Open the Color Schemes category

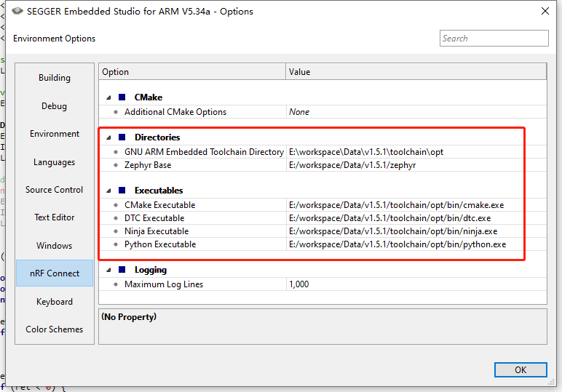click(54, 329)
